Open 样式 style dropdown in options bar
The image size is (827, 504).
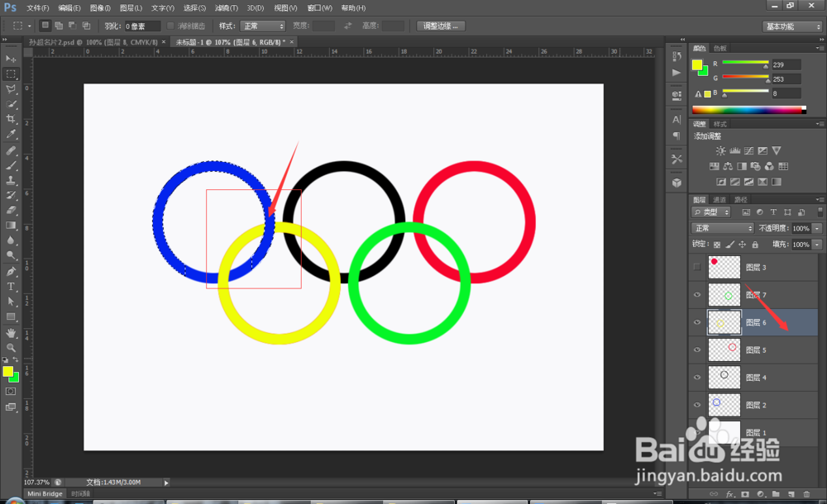coord(263,26)
